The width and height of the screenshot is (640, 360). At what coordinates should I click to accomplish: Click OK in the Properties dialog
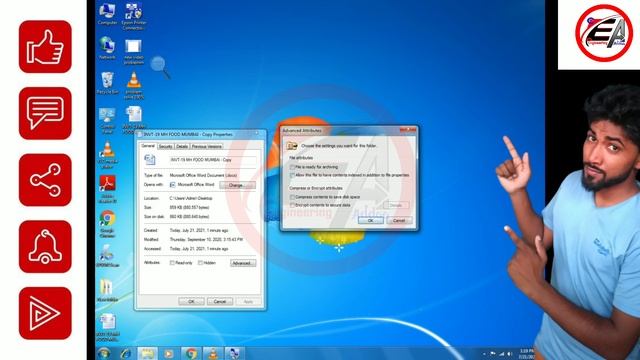coord(191,302)
